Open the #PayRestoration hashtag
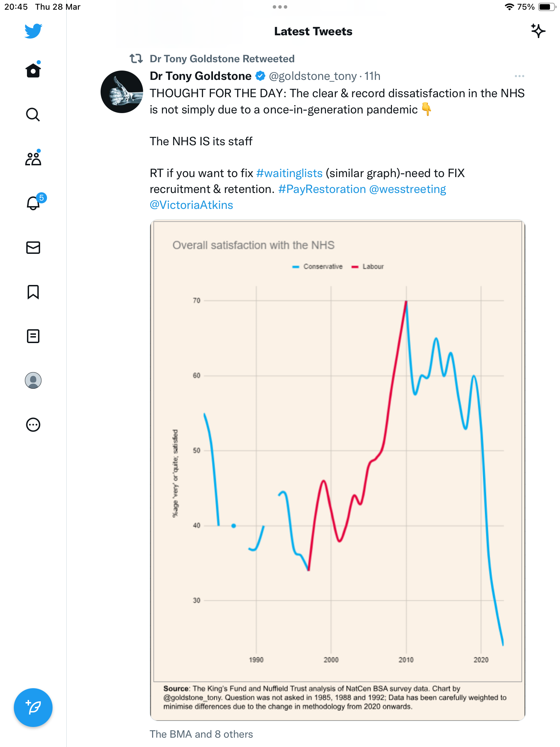 (322, 189)
